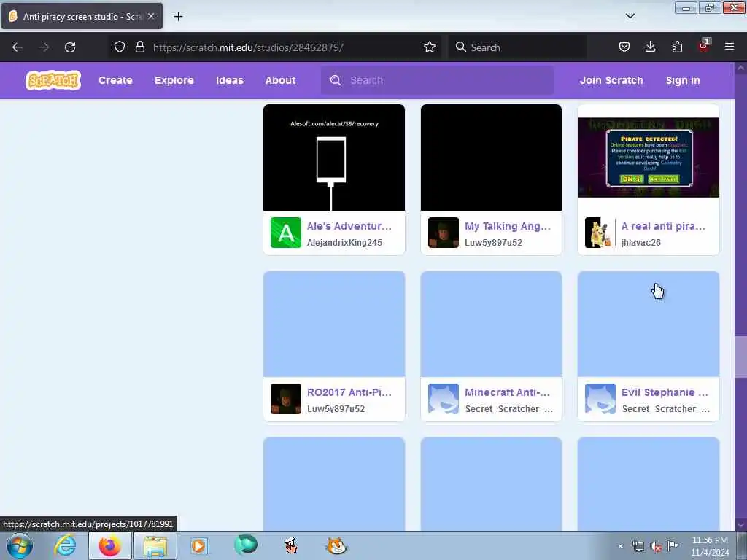Click the Scratch site search field
Screen dimensions: 747x560
tap(438, 80)
